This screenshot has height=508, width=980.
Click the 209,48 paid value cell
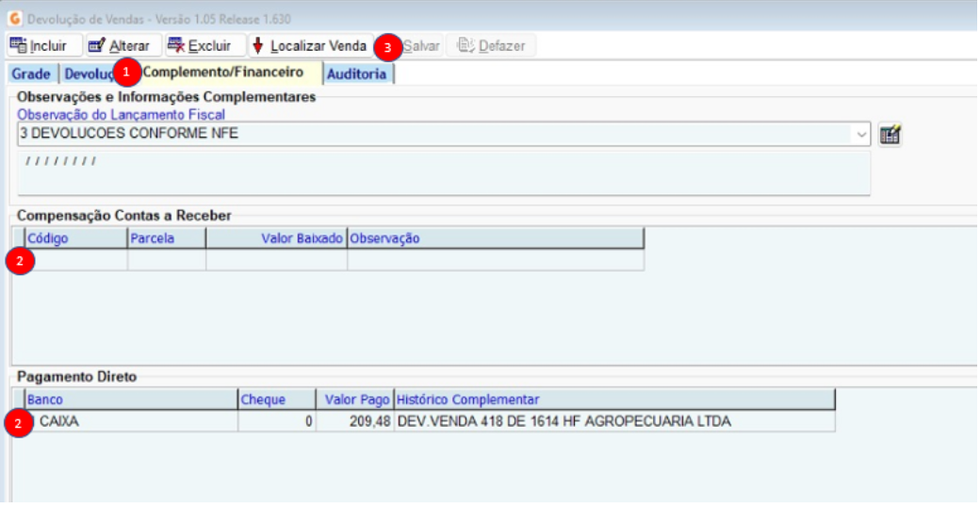pos(355,421)
